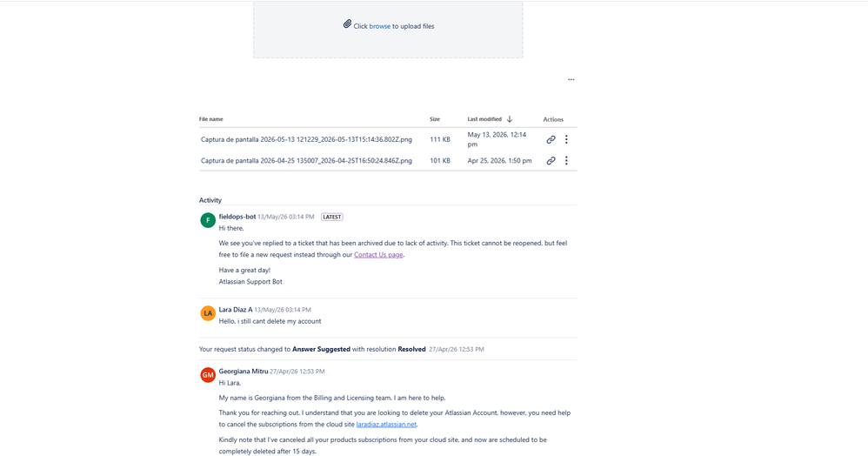Image resolution: width=868 pixels, height=456 pixels.
Task: Open more actions for 2026-05-13 screenshot file
Action: (566, 139)
